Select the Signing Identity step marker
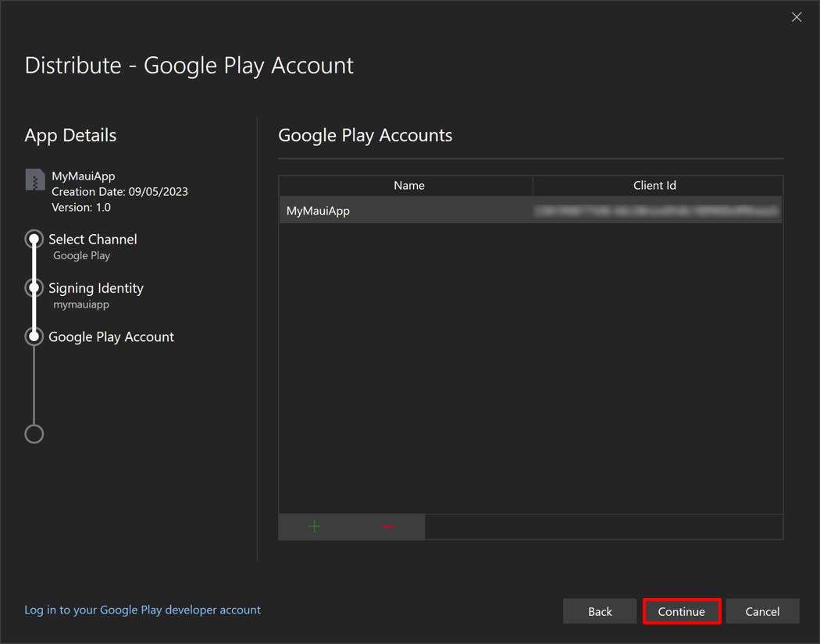The height and width of the screenshot is (644, 820). pyautogui.click(x=34, y=287)
